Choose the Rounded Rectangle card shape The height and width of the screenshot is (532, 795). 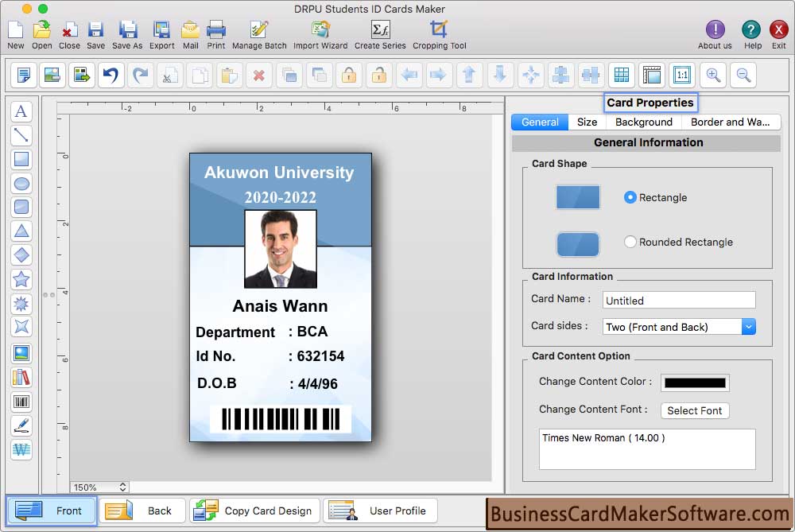pos(630,242)
